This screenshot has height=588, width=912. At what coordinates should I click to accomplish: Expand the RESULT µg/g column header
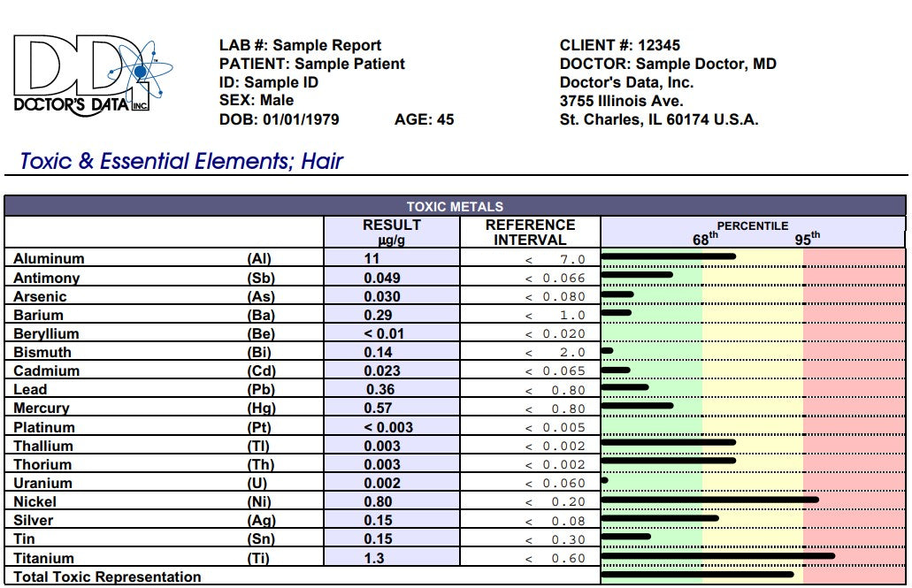[x=389, y=232]
